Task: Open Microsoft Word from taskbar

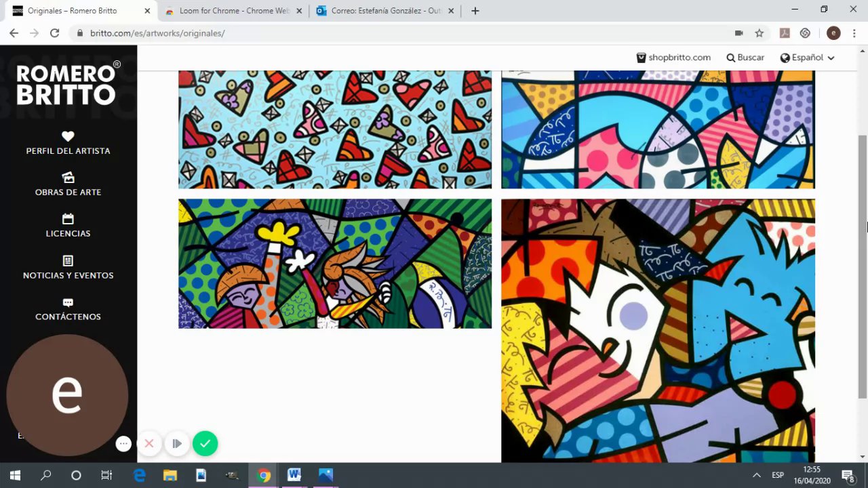Action: tap(294, 475)
